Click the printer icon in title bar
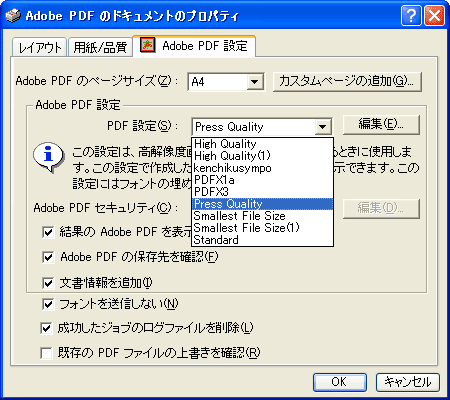 13,15
